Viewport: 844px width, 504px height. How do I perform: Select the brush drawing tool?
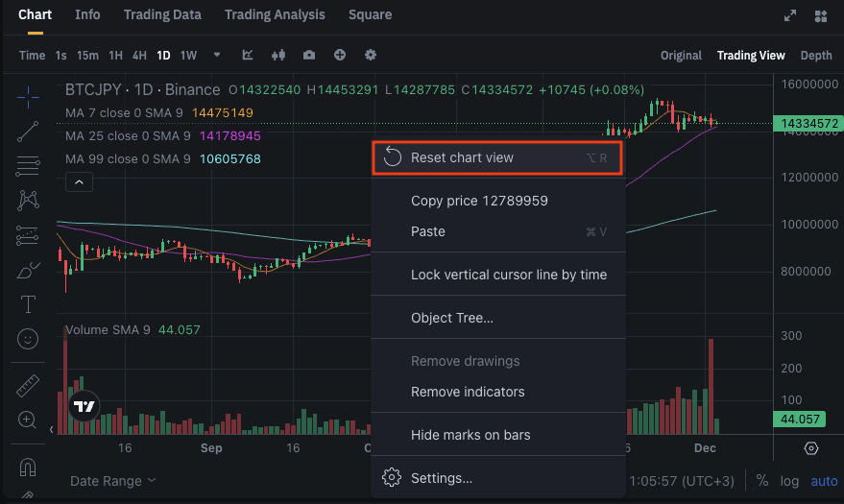tap(28, 270)
